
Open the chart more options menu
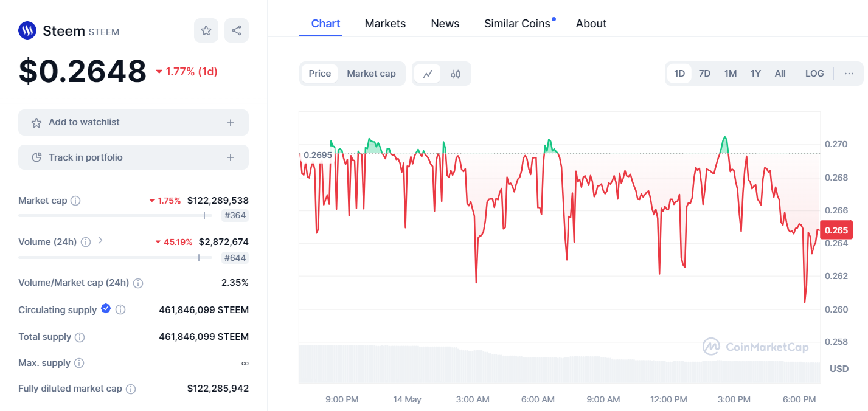pyautogui.click(x=849, y=74)
